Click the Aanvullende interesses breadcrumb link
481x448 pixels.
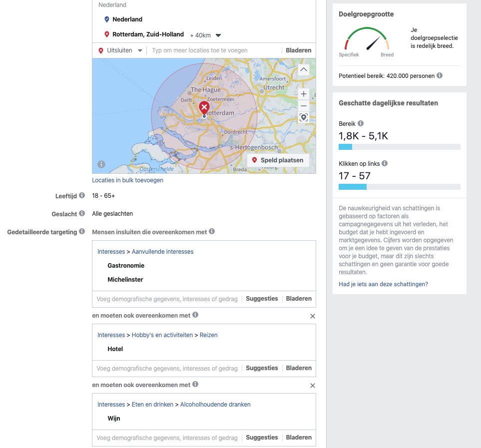(163, 252)
